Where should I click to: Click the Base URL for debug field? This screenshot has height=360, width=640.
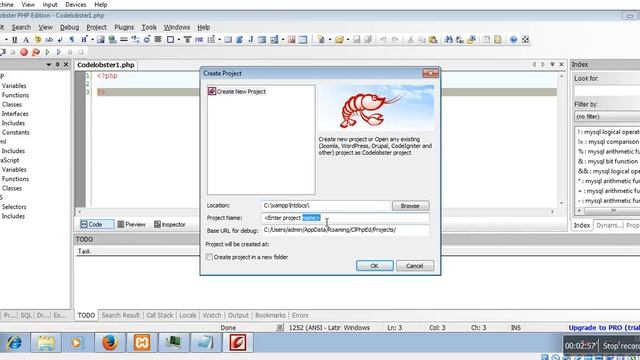pos(345,230)
